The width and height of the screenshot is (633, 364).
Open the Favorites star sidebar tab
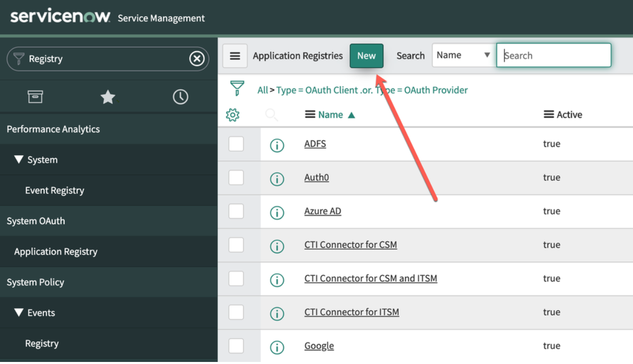click(x=108, y=96)
